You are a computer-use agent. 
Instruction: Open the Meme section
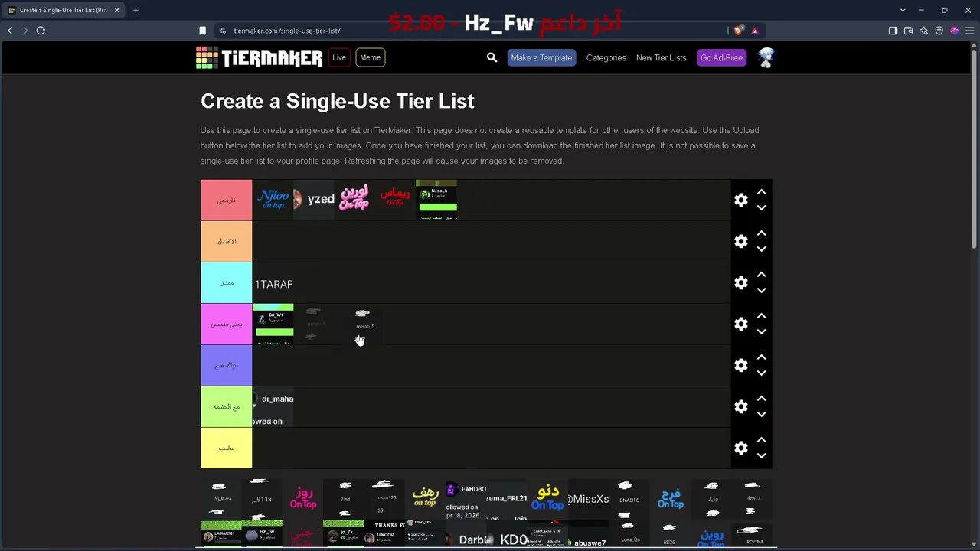pyautogui.click(x=370, y=57)
